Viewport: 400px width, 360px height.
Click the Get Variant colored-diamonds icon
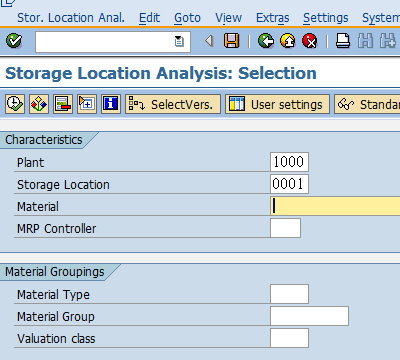pyautogui.click(x=39, y=104)
